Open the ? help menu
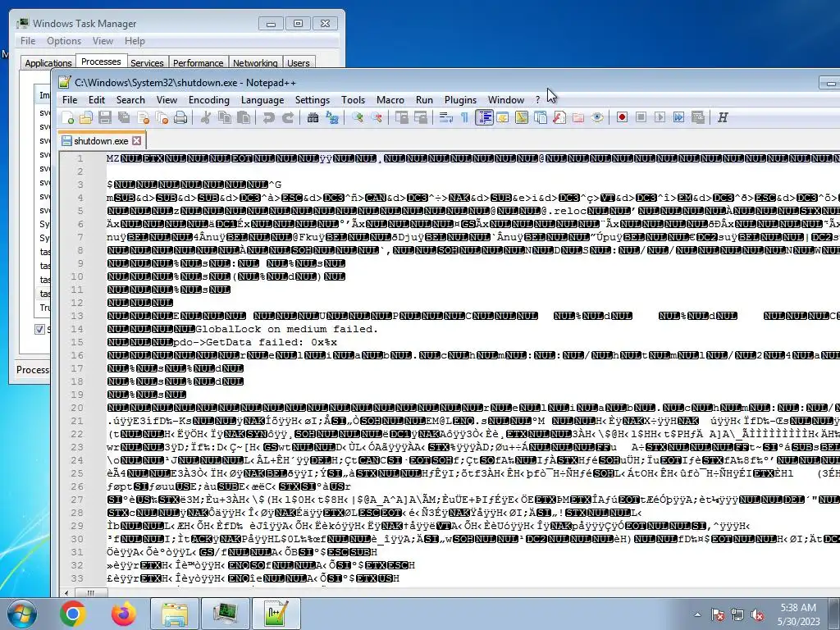This screenshot has height=630, width=840. click(x=537, y=99)
